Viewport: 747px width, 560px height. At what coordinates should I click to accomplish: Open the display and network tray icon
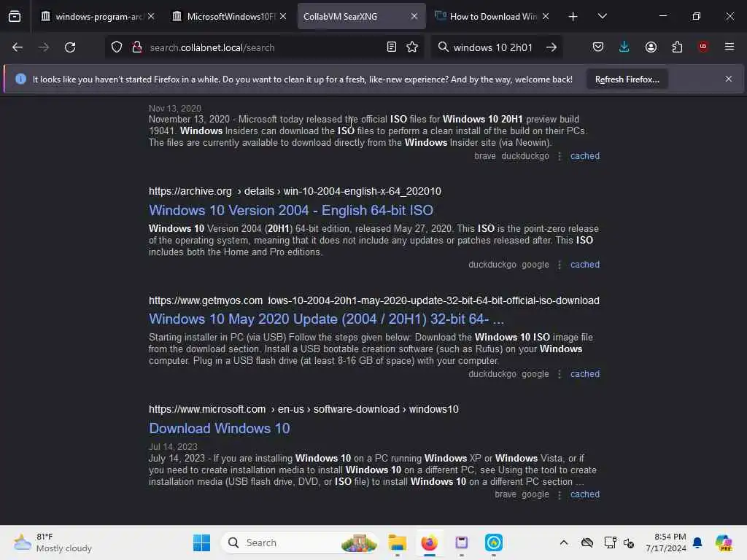(610, 542)
